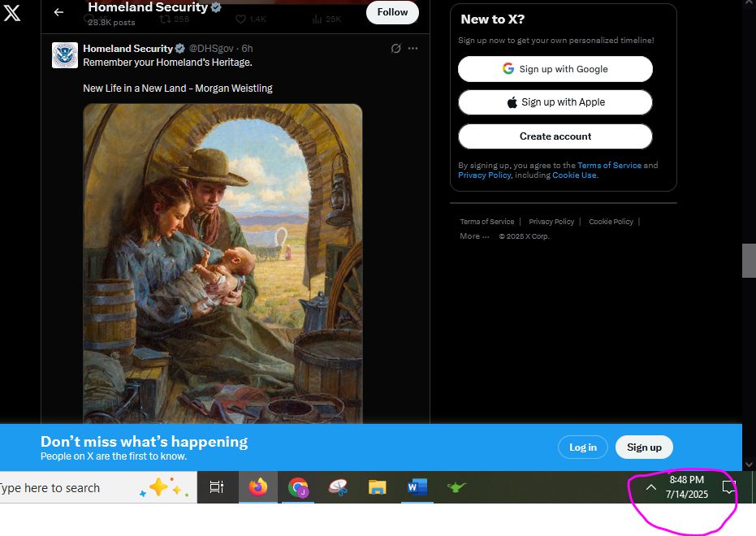Viewport: 756px width, 536px height.
Task: Open the Snipping Tool taskbar icon
Action: tap(338, 487)
